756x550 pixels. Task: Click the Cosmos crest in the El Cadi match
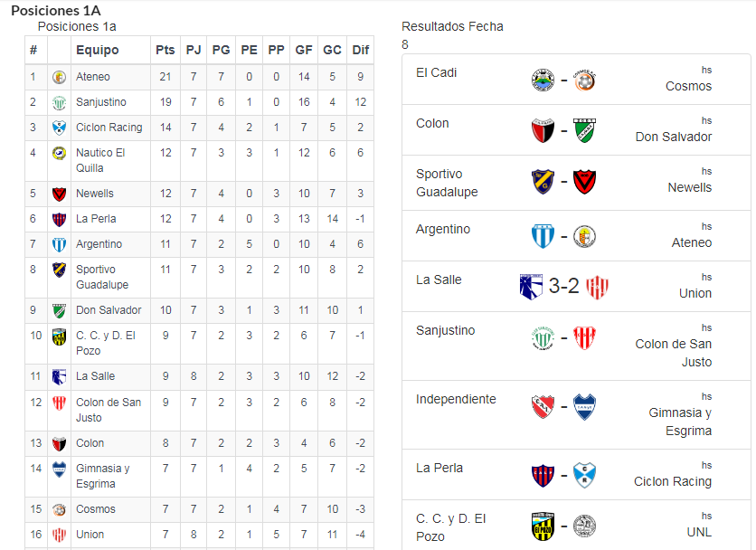pos(584,81)
